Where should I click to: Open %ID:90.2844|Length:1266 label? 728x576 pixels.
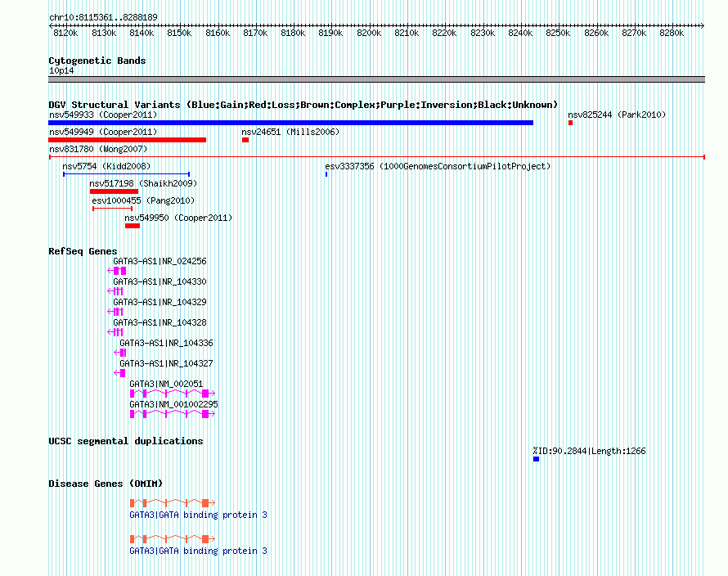click(589, 451)
